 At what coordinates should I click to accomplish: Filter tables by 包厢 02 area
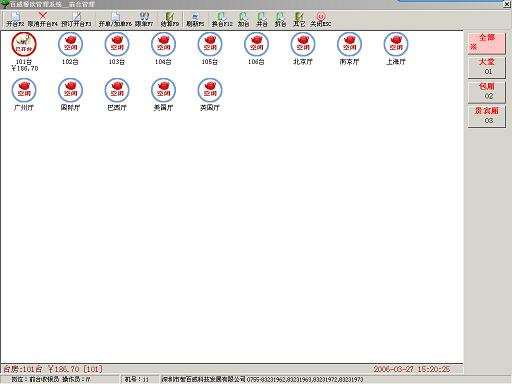(x=487, y=91)
